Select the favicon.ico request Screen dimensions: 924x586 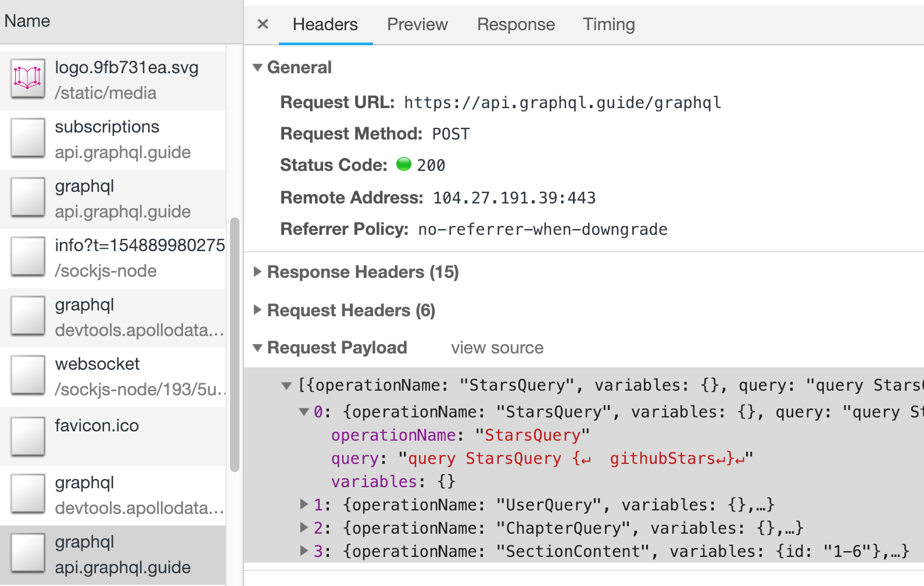point(113,436)
